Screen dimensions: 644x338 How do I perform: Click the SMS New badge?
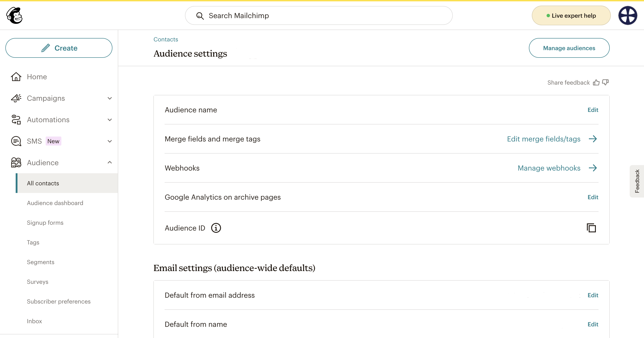pyautogui.click(x=53, y=141)
